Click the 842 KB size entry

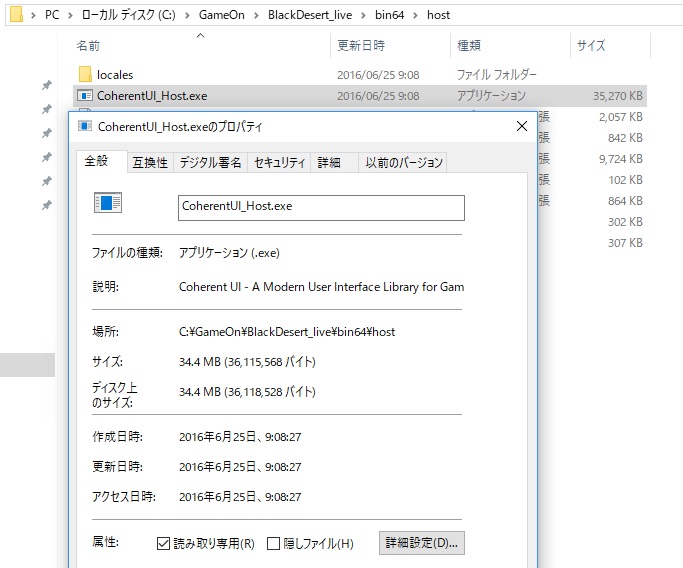coord(626,138)
